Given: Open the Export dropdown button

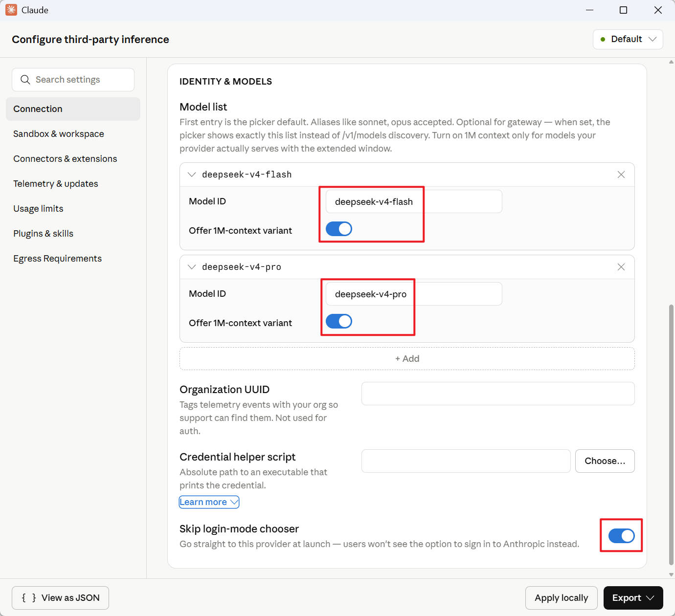Looking at the screenshot, I should tap(633, 598).
